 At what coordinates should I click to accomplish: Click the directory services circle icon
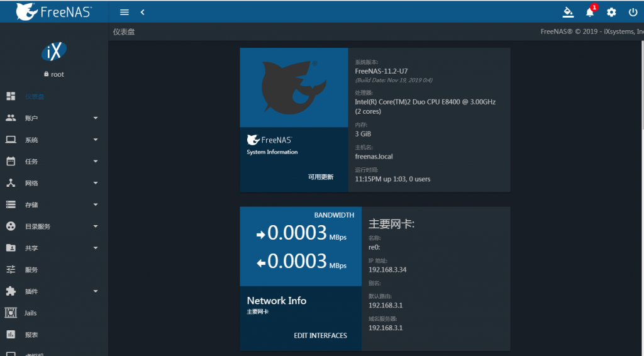pos(11,226)
